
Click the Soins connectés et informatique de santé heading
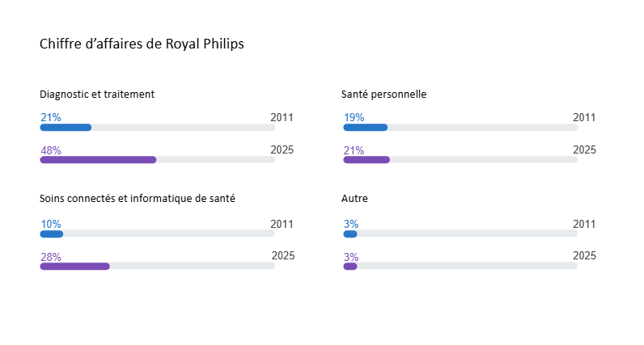pyautogui.click(x=138, y=199)
